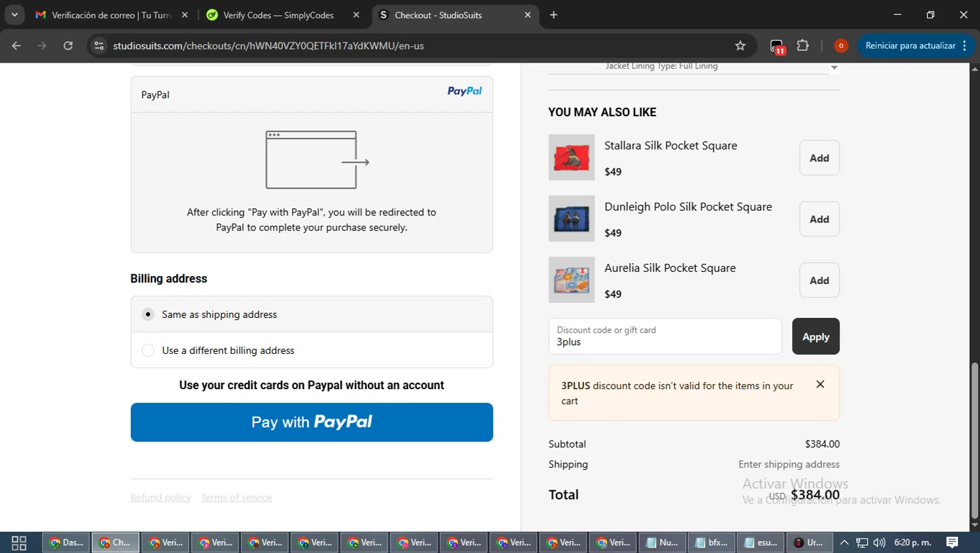Image resolution: width=980 pixels, height=553 pixels.
Task: Add Dunleigh Polo Silk Pocket Square
Action: point(819,219)
